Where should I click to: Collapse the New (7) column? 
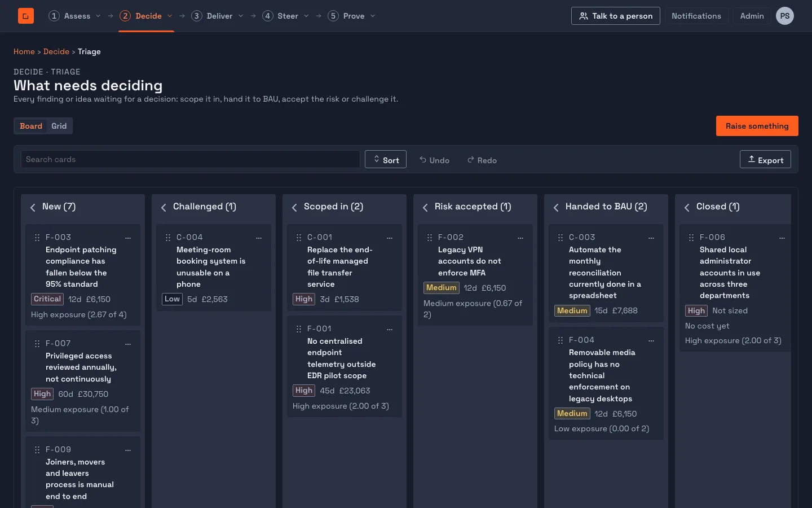(33, 207)
